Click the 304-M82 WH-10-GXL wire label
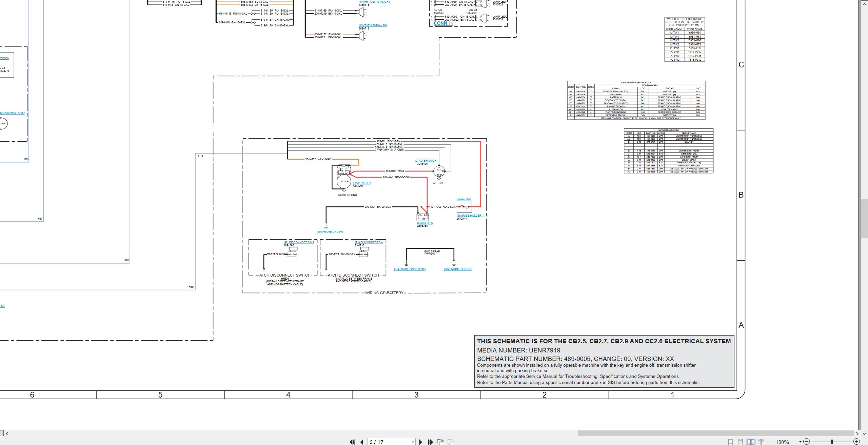The image size is (868, 445). (318, 159)
